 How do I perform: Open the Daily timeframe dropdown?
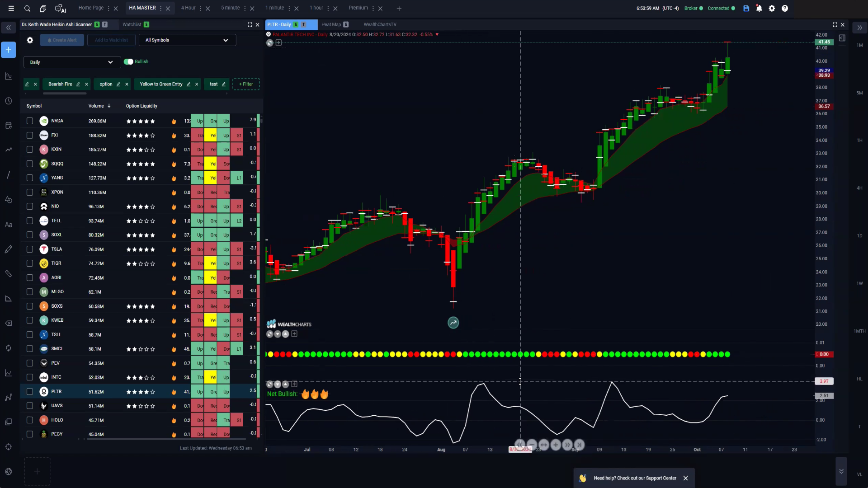[x=72, y=62]
